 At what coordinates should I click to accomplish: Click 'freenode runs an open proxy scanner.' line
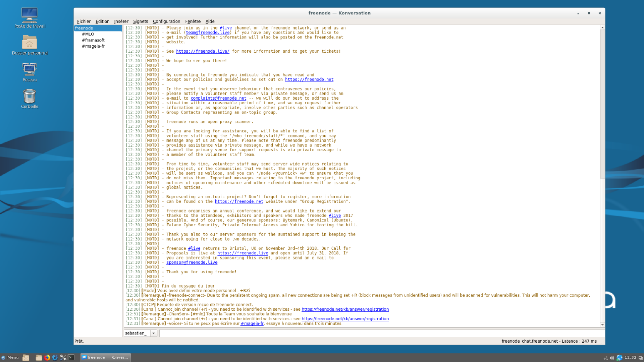210,122
